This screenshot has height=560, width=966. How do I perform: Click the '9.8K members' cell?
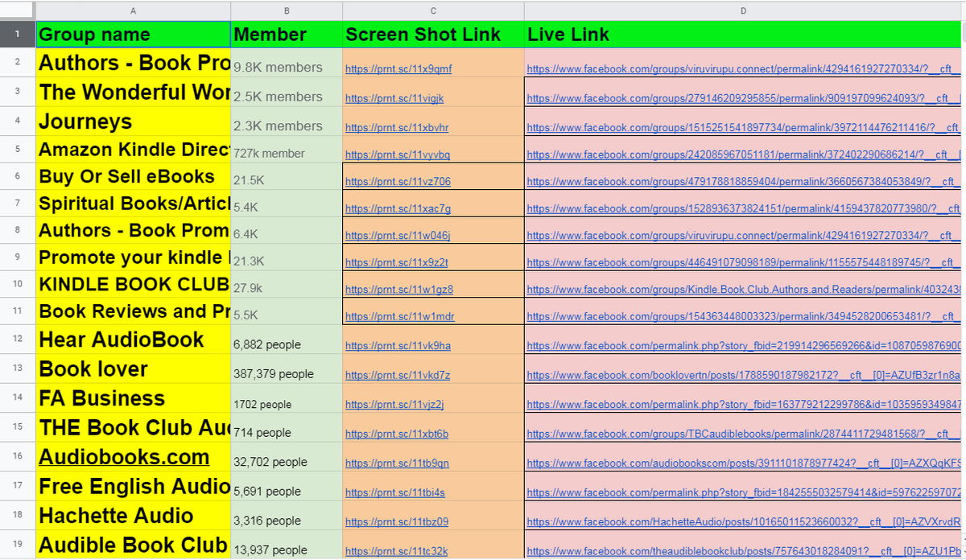click(287, 64)
